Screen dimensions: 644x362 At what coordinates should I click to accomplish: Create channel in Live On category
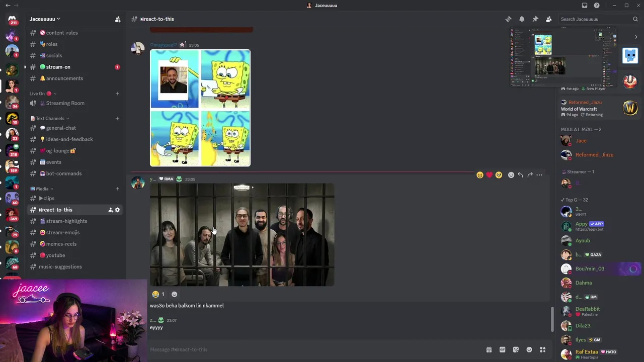click(117, 94)
